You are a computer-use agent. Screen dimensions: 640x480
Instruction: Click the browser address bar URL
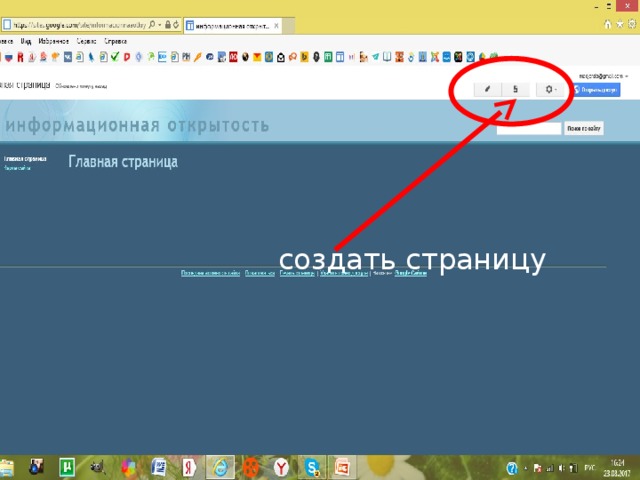pos(79,25)
